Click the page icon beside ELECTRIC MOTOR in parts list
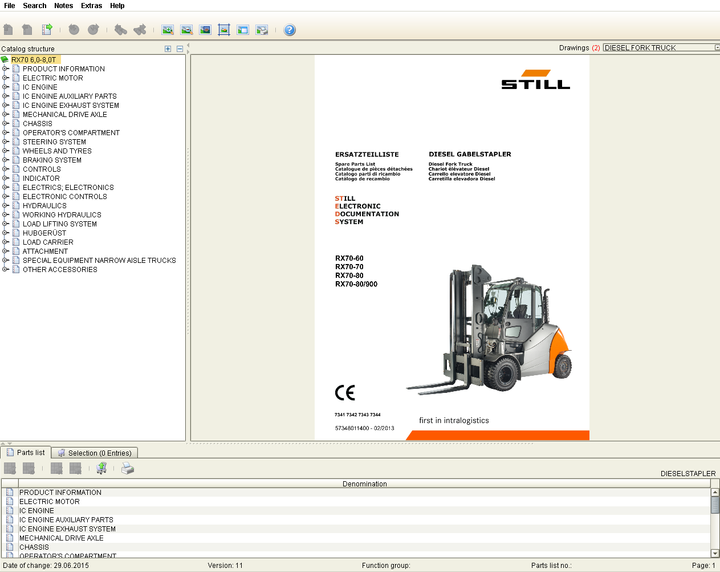Viewport: 720px width, 572px height. tap(10, 501)
